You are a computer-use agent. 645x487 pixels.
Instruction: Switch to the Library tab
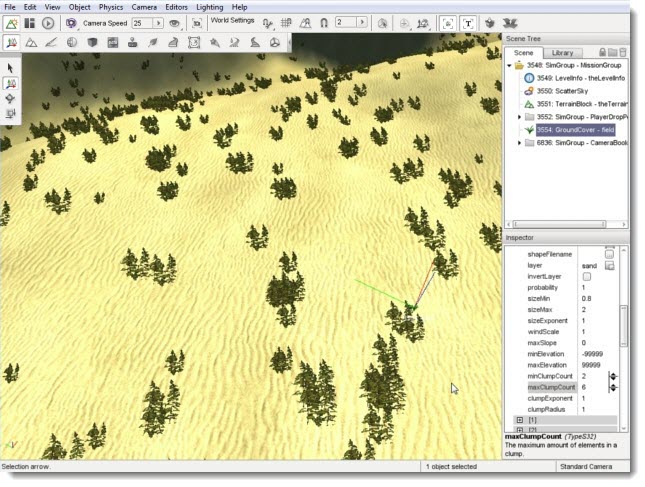click(x=562, y=52)
